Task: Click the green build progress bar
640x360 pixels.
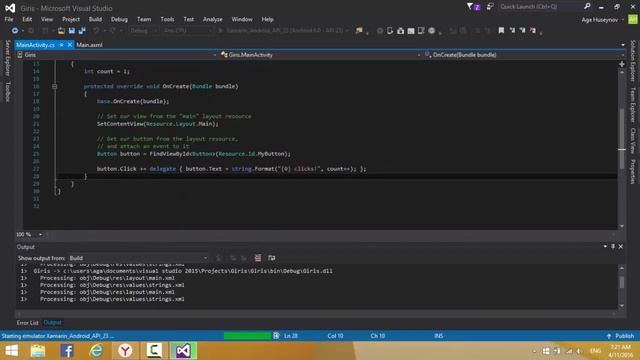Action: click(247, 336)
